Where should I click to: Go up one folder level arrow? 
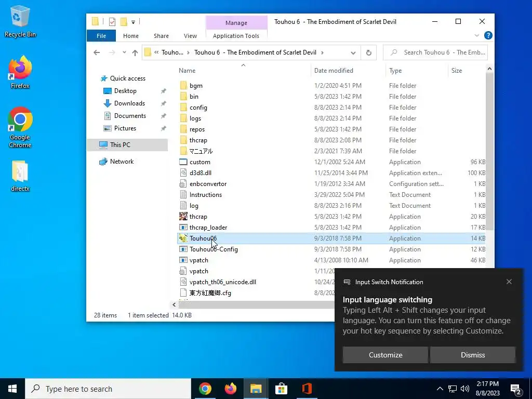135,52
